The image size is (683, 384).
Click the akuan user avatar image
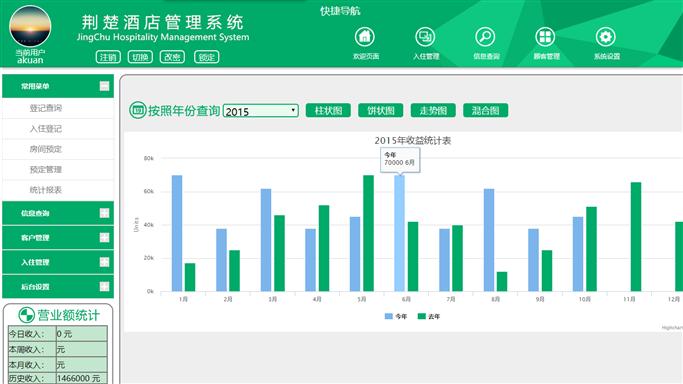pyautogui.click(x=30, y=26)
